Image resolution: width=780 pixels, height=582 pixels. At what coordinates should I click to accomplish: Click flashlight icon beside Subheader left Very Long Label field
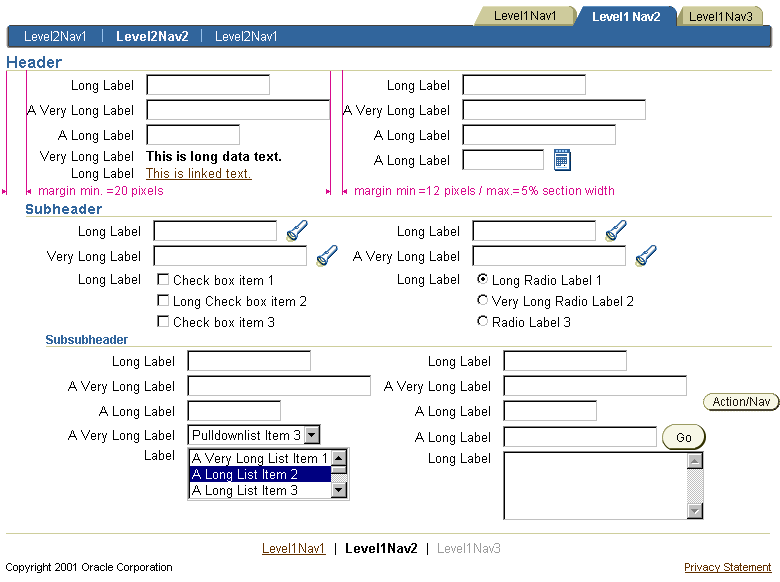(x=327, y=256)
